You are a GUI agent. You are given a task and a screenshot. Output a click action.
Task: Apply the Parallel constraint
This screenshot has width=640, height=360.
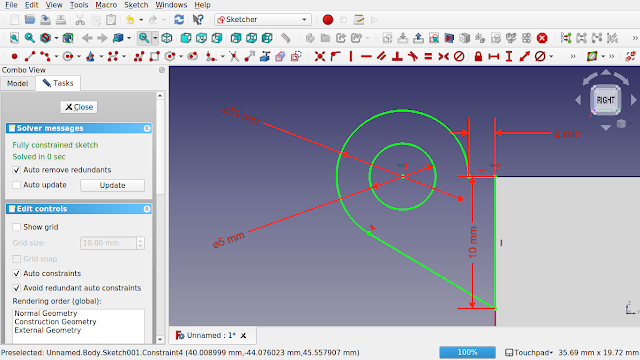click(382, 56)
